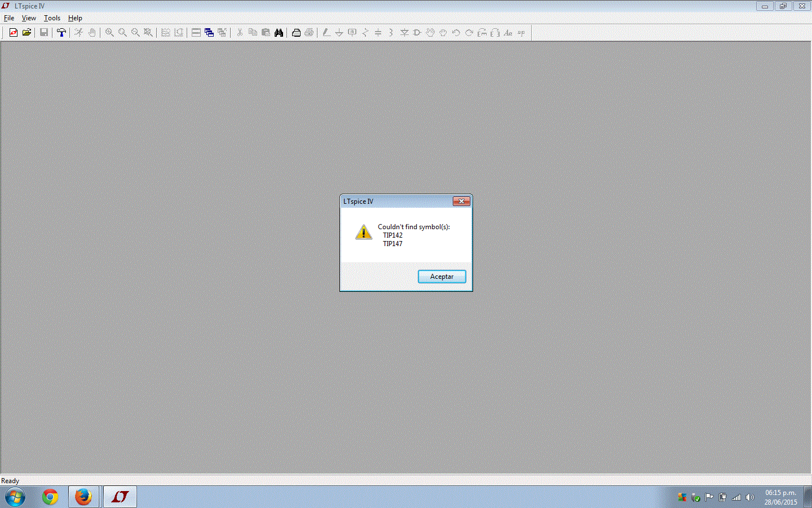Place a Ground symbol
This screenshot has width=812, height=508.
[339, 33]
